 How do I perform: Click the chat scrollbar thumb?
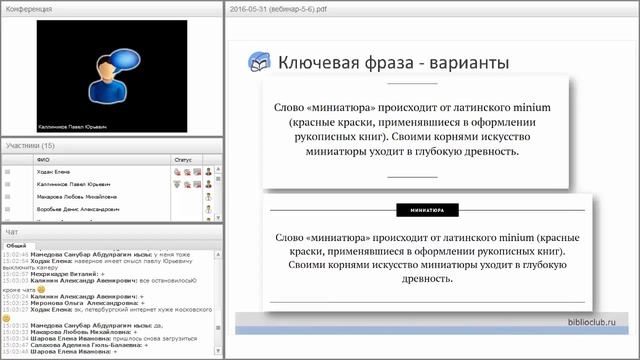pyautogui.click(x=218, y=328)
